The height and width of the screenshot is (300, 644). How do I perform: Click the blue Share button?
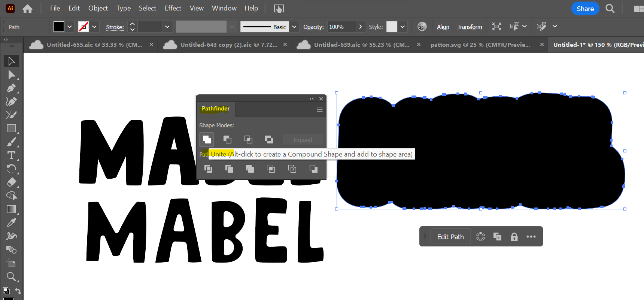585,9
